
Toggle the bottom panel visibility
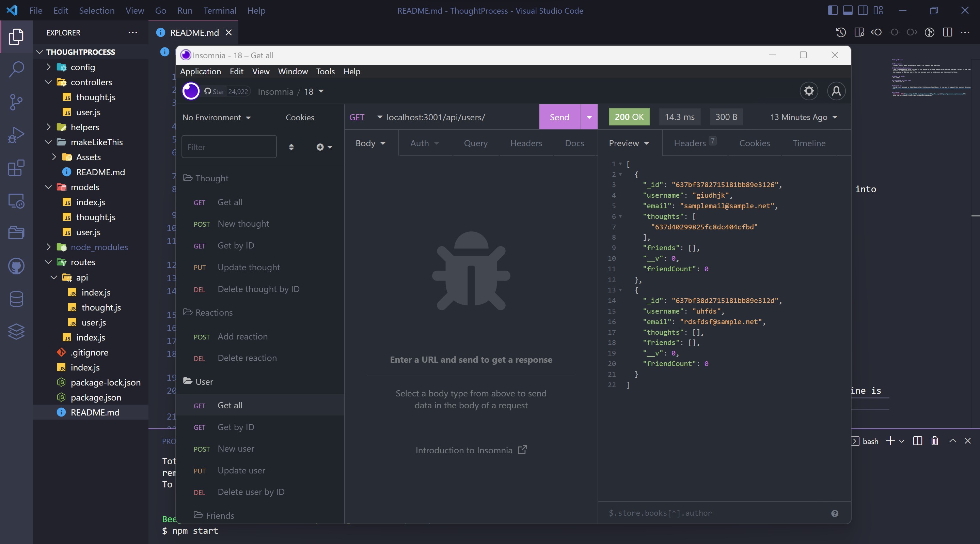(x=848, y=10)
